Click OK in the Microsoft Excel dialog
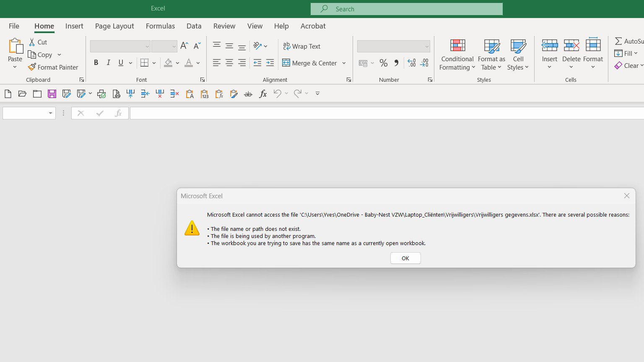The image size is (644, 362). pos(405,258)
